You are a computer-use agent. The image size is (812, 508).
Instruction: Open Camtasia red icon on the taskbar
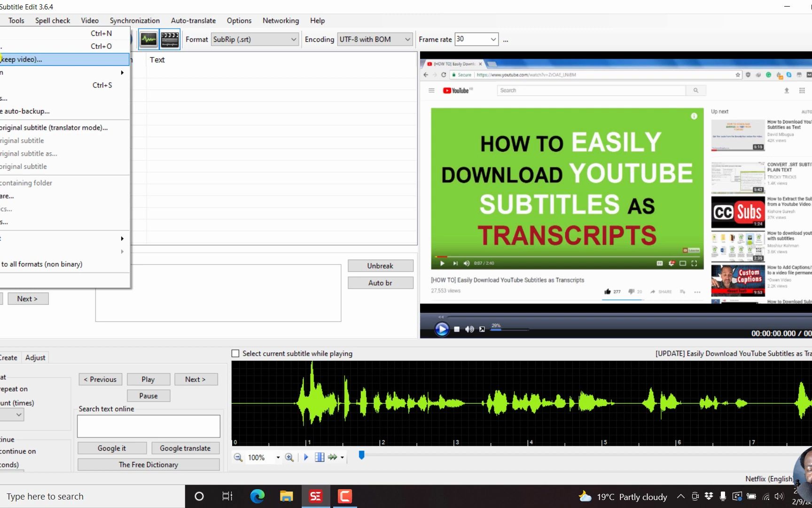[345, 496]
